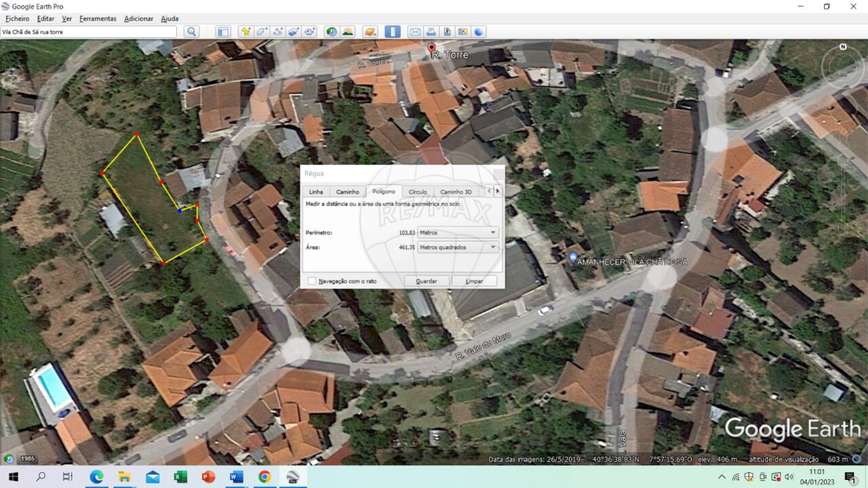Switch to the Linha tab

316,192
